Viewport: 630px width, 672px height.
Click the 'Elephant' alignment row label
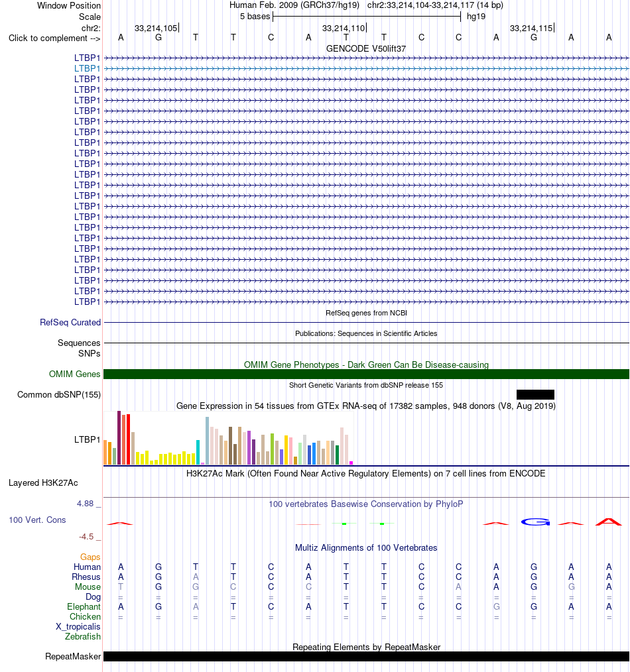click(84, 607)
